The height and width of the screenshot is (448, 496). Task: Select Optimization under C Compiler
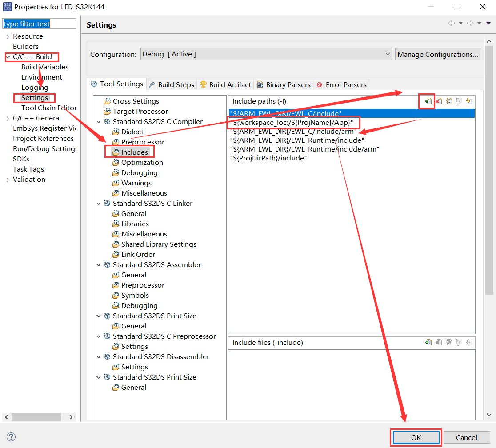tap(138, 163)
